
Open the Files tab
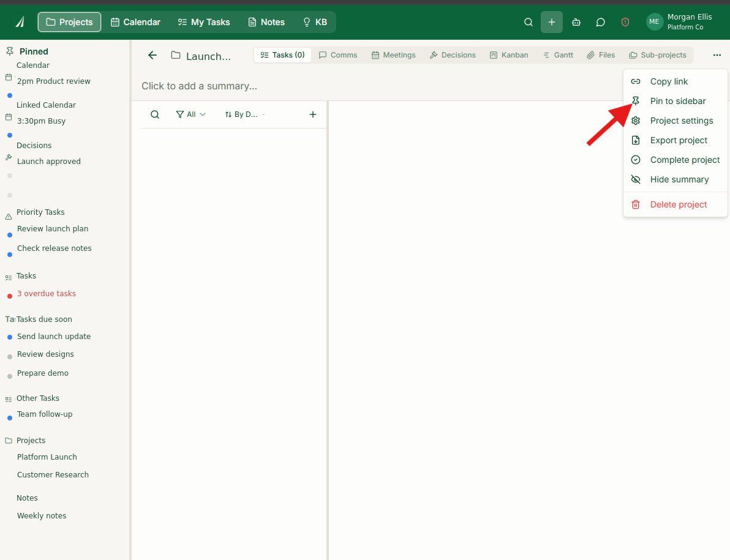[601, 55]
